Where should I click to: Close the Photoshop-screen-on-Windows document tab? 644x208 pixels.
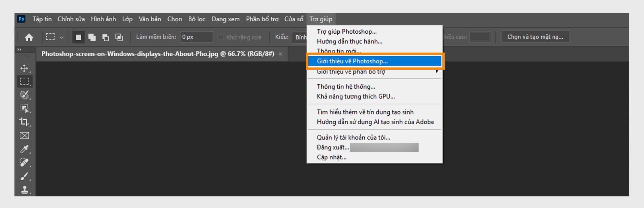[281, 54]
